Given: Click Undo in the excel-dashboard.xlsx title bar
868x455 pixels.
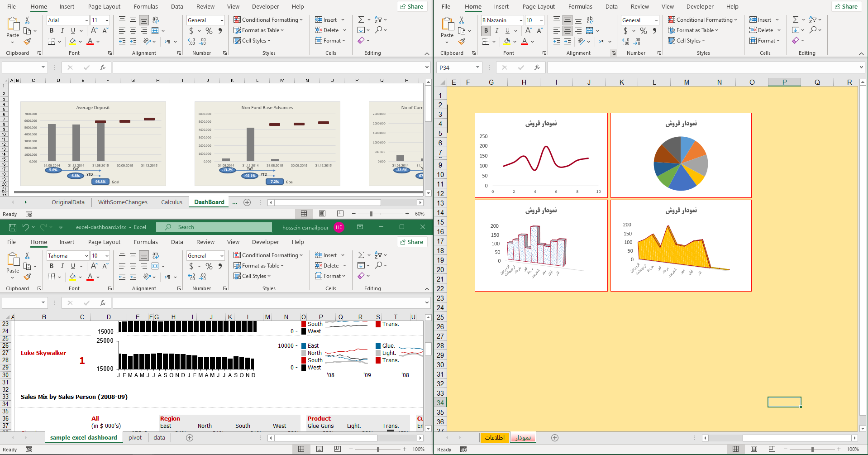Looking at the screenshot, I should [x=26, y=227].
